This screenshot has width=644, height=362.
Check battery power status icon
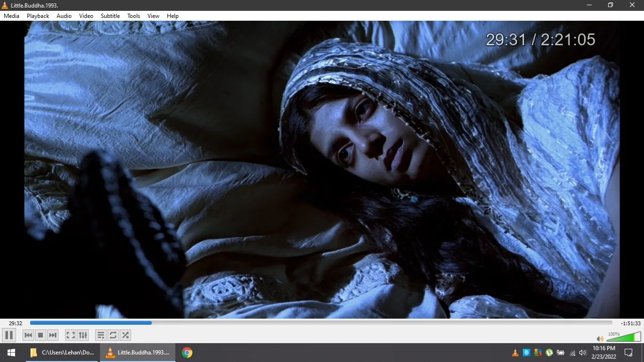pyautogui.click(x=561, y=353)
